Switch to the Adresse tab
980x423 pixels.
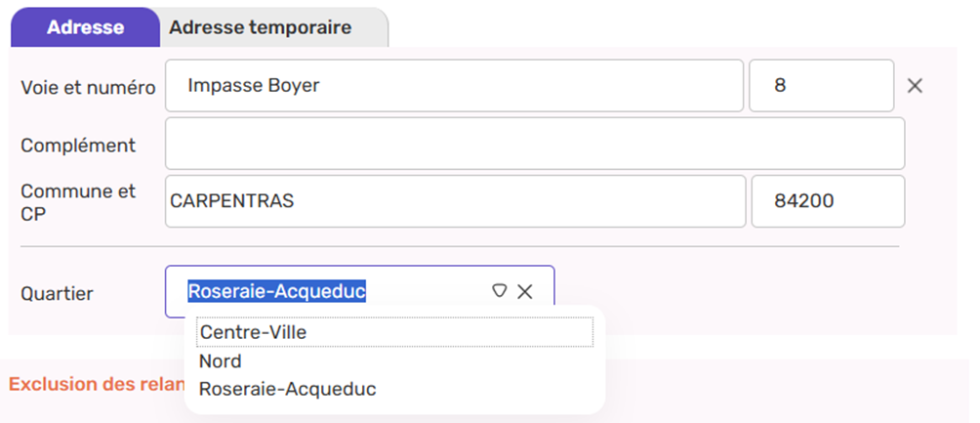coord(85,27)
